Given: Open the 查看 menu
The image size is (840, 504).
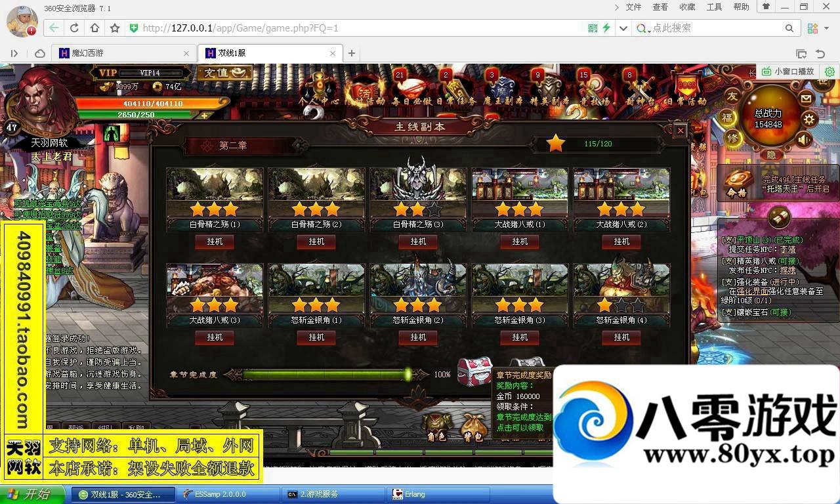Looking at the screenshot, I should click(660, 7).
